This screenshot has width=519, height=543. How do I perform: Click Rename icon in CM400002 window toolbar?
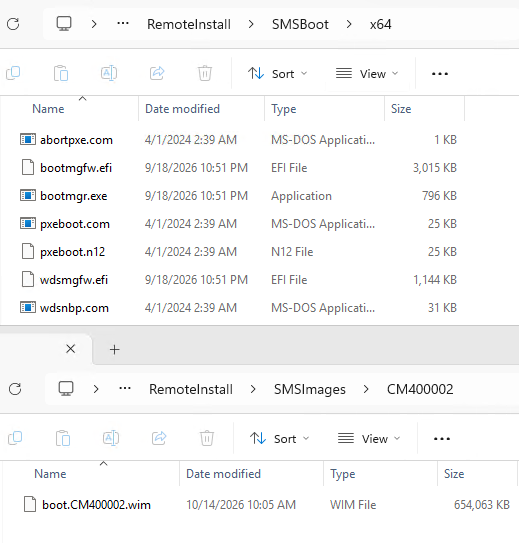click(x=111, y=438)
